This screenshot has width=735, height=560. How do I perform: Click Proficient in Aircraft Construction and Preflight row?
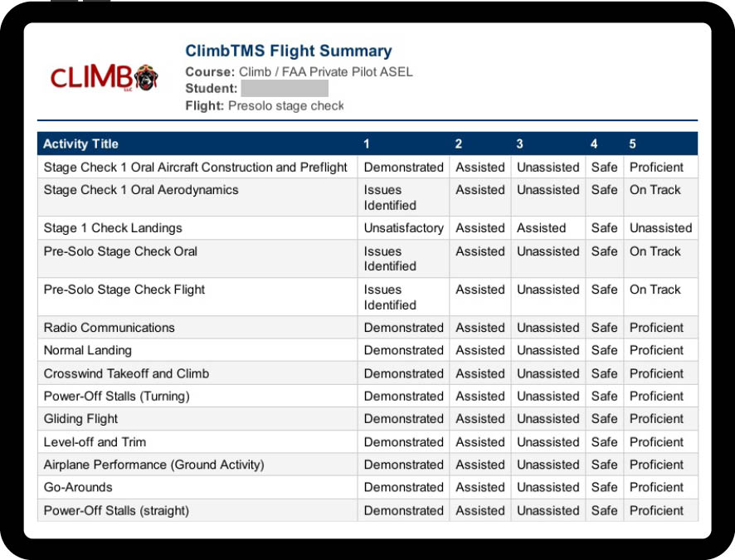[x=656, y=168]
